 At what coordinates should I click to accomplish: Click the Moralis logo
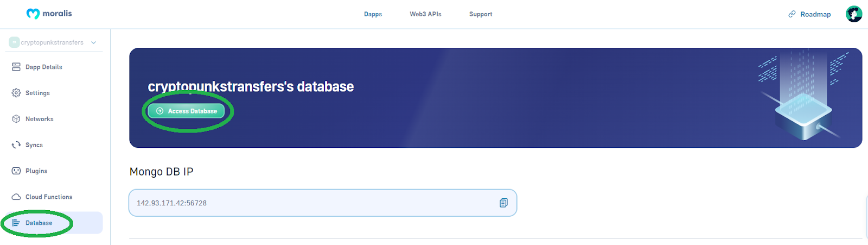[x=49, y=14]
